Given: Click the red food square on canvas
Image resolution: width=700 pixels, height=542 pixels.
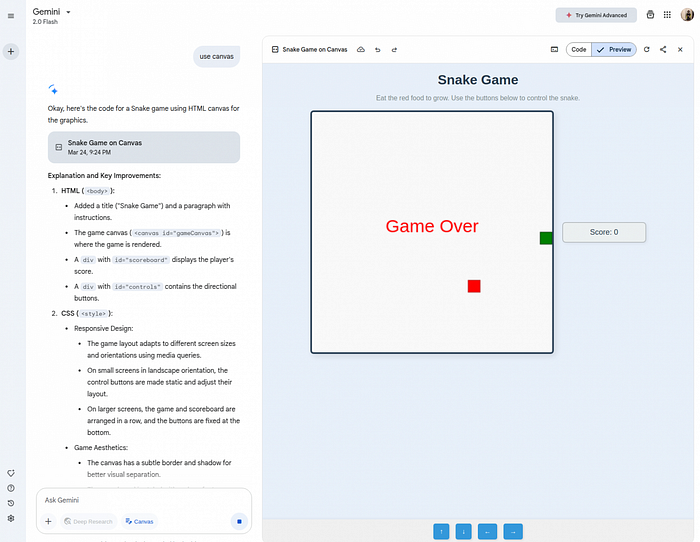Looking at the screenshot, I should point(474,286).
